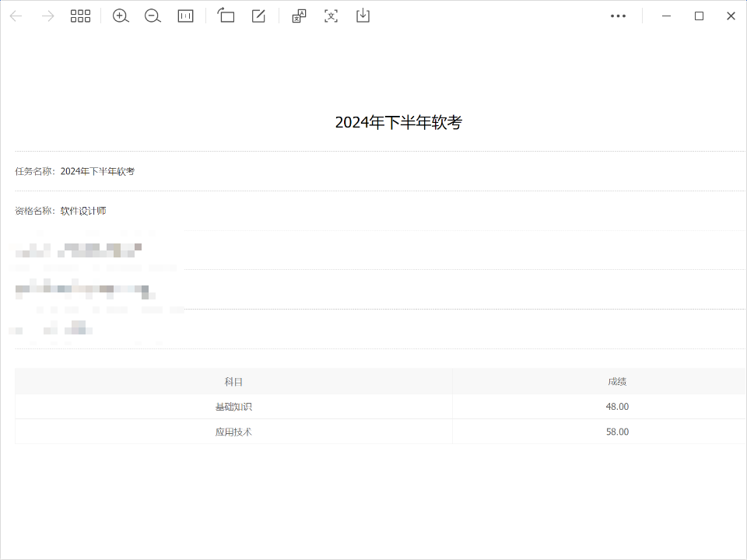Show image at actual size 1:1
The image size is (747, 560).
[x=185, y=16]
